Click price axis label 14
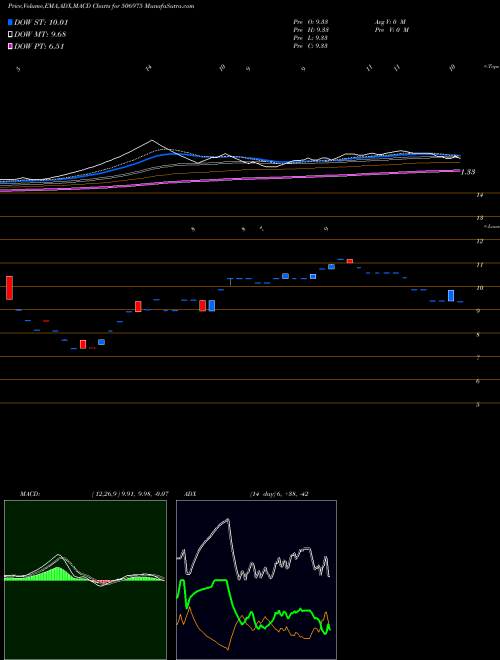Screen dimensions: 500x660 [x=479, y=195]
